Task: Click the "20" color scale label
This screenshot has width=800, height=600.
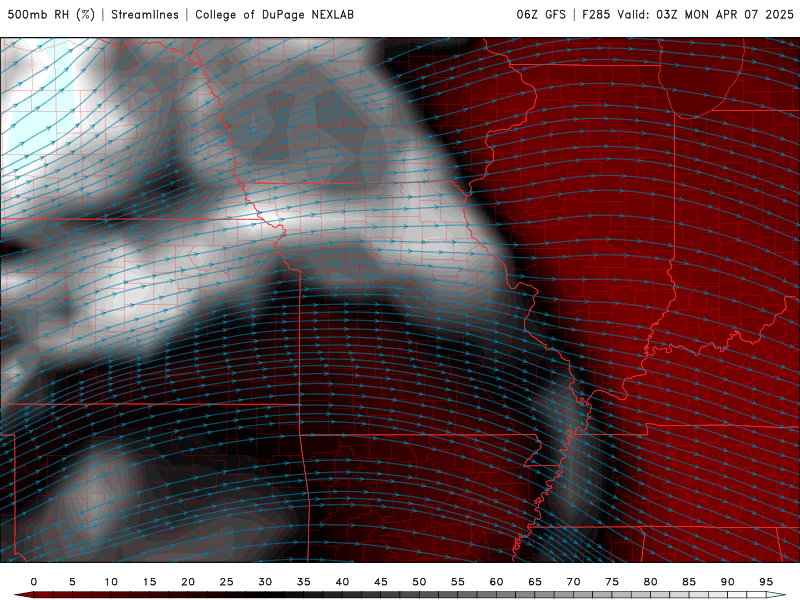Action: point(188,582)
